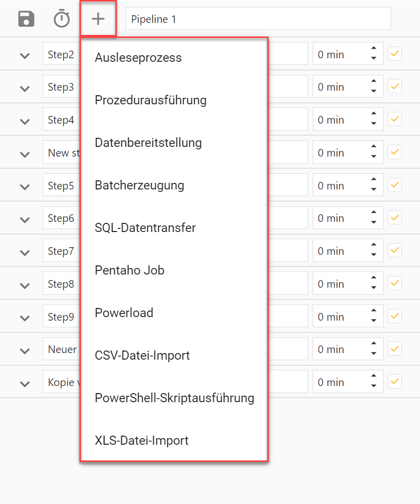Select PowerShell-Skriptausführung option

point(174,398)
